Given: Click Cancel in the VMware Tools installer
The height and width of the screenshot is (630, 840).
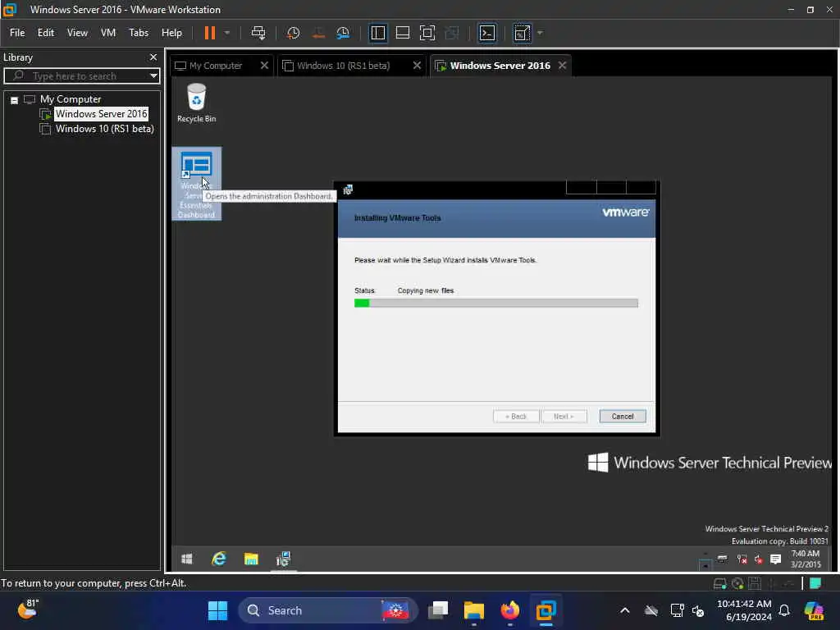Looking at the screenshot, I should click(623, 416).
